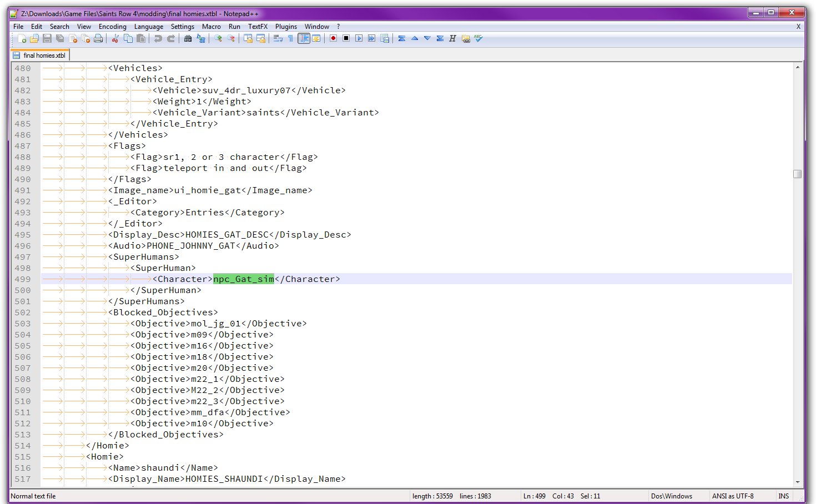The image size is (816, 504).
Task: Click the Playback macro icon
Action: [x=359, y=38]
